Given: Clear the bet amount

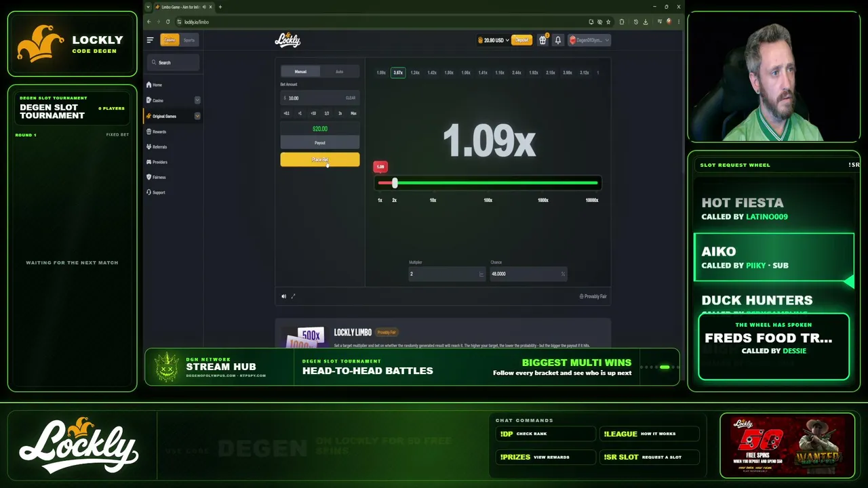Looking at the screenshot, I should click(351, 98).
